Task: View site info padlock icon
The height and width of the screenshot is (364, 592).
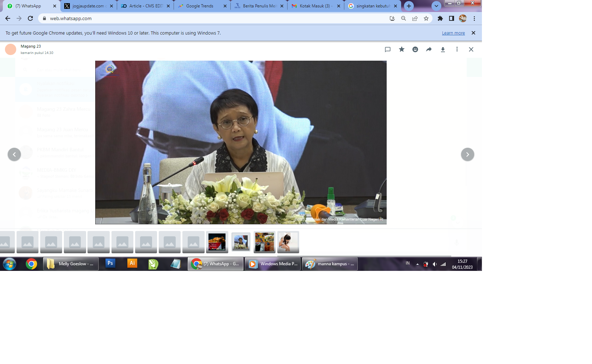Action: pyautogui.click(x=44, y=18)
